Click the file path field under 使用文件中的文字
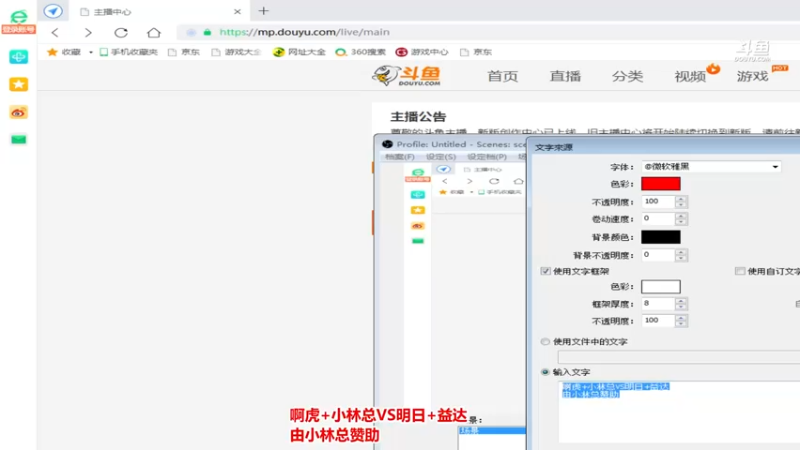The width and height of the screenshot is (800, 450). [x=679, y=357]
